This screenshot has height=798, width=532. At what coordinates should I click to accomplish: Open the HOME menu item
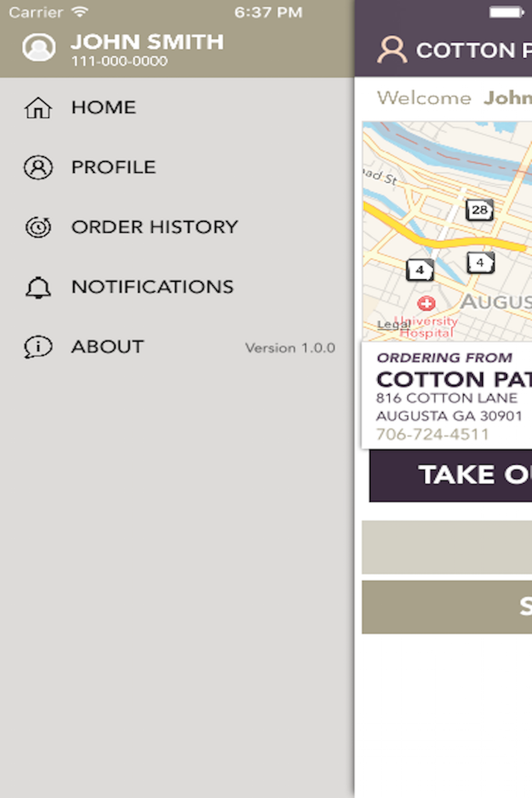[177, 107]
